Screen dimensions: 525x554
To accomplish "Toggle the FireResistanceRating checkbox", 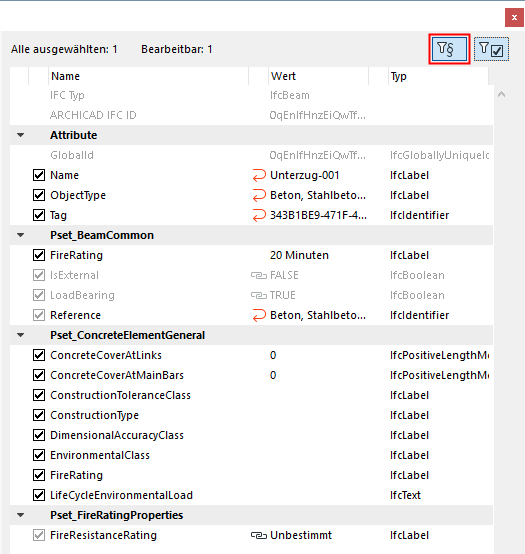I will (x=39, y=535).
